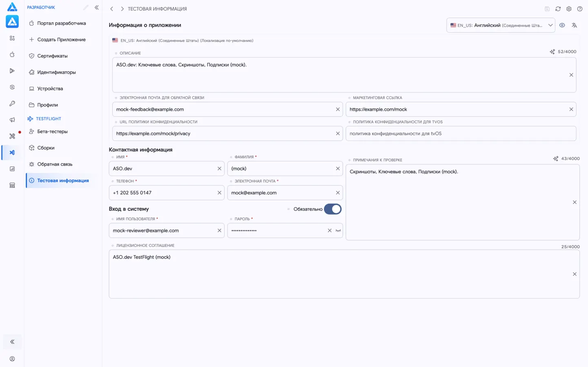Toggle the eye preview icon beside locale

(x=562, y=25)
